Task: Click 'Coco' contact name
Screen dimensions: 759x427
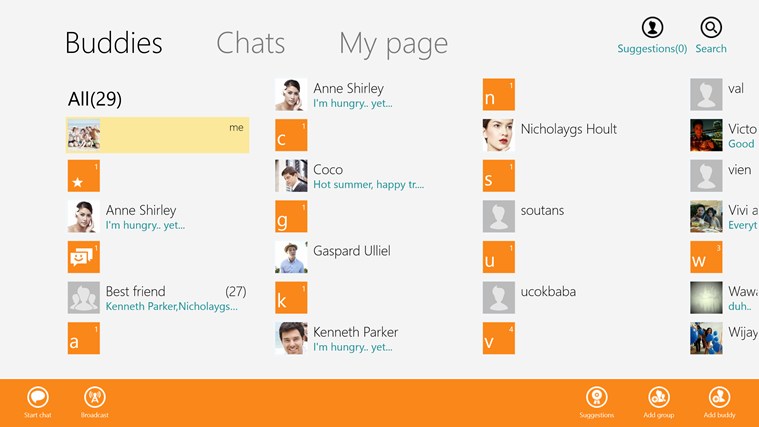Action: (x=328, y=169)
